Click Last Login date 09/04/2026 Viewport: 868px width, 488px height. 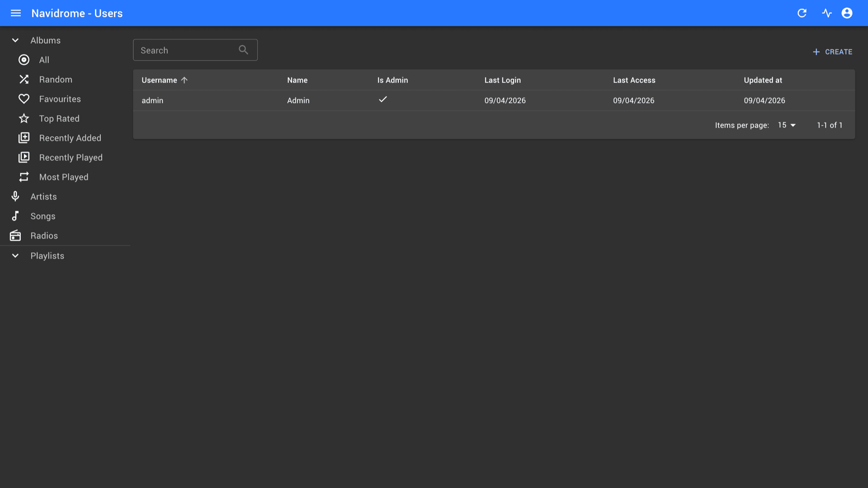[505, 100]
